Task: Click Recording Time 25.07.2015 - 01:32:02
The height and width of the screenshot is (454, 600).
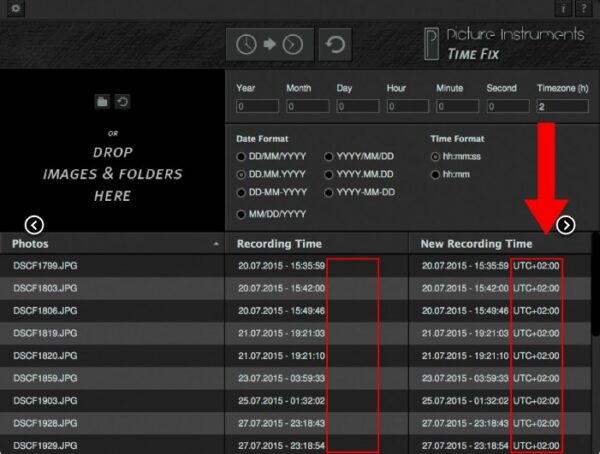Action: pyautogui.click(x=281, y=401)
